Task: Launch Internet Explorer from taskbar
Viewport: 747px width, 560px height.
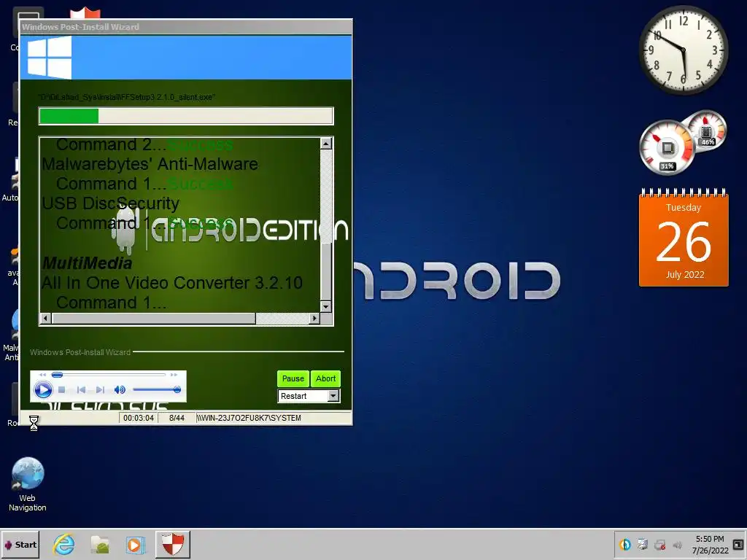Action: 63,545
